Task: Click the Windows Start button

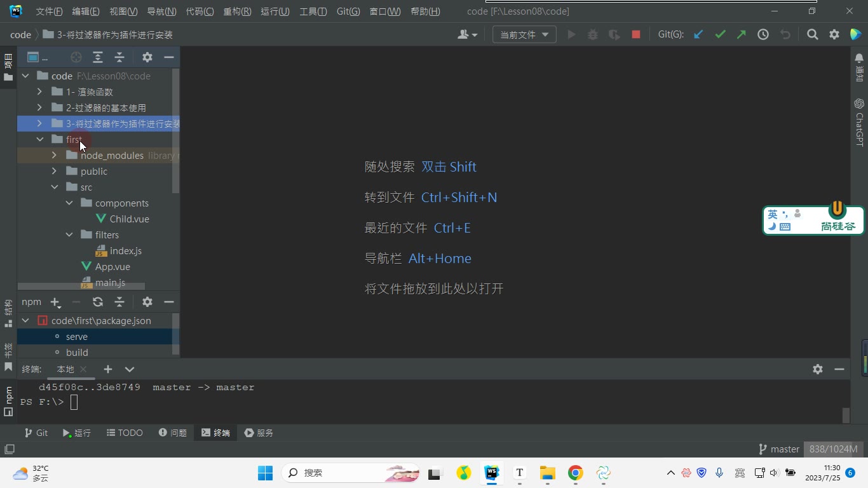Action: tap(265, 473)
